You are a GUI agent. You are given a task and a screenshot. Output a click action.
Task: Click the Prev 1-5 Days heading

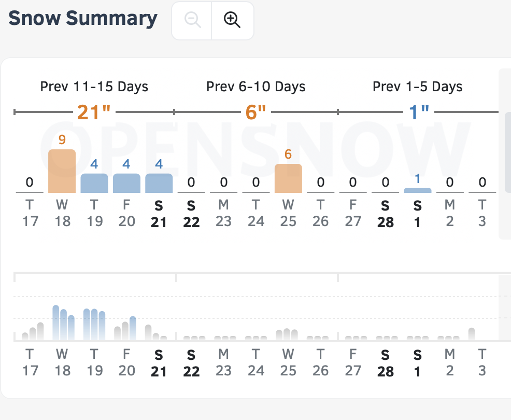click(418, 87)
